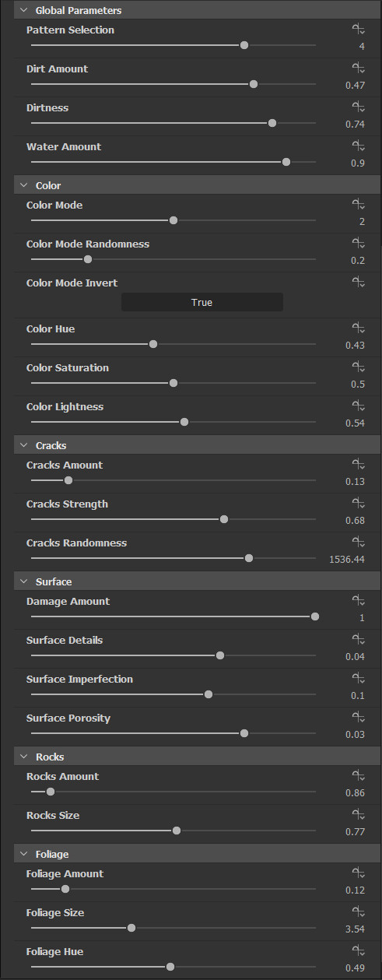Click the expose icon beside Dirt Amount
The image size is (382, 980).
tap(359, 68)
